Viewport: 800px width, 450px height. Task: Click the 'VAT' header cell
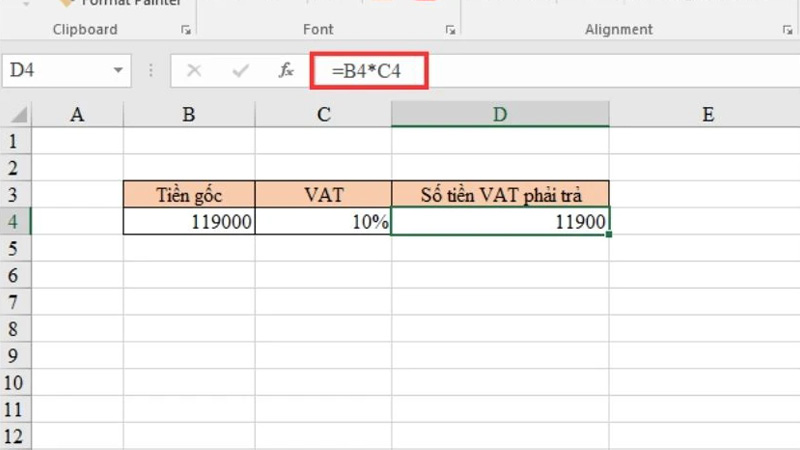point(323,194)
